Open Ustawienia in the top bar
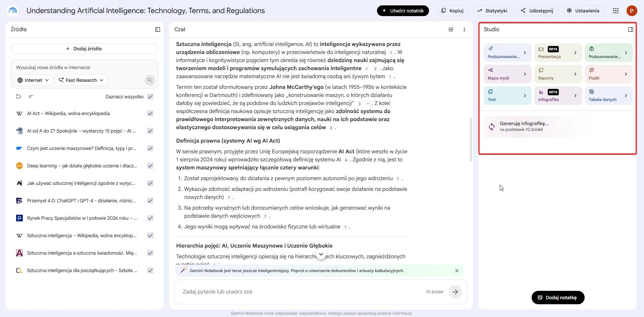The width and height of the screenshot is (644, 317). pos(583,11)
